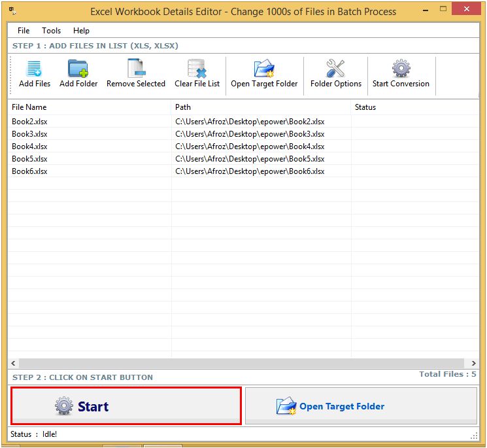Click the bottom Open Target Folder button

point(361,405)
